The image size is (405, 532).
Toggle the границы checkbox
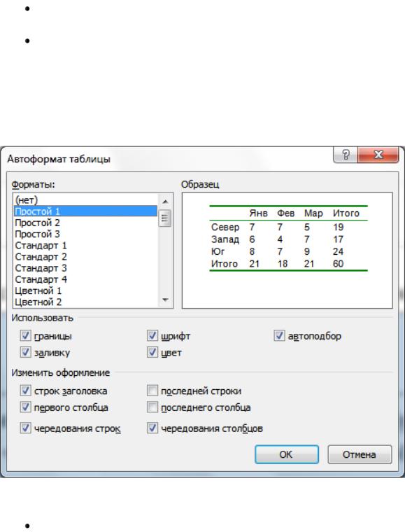click(25, 335)
